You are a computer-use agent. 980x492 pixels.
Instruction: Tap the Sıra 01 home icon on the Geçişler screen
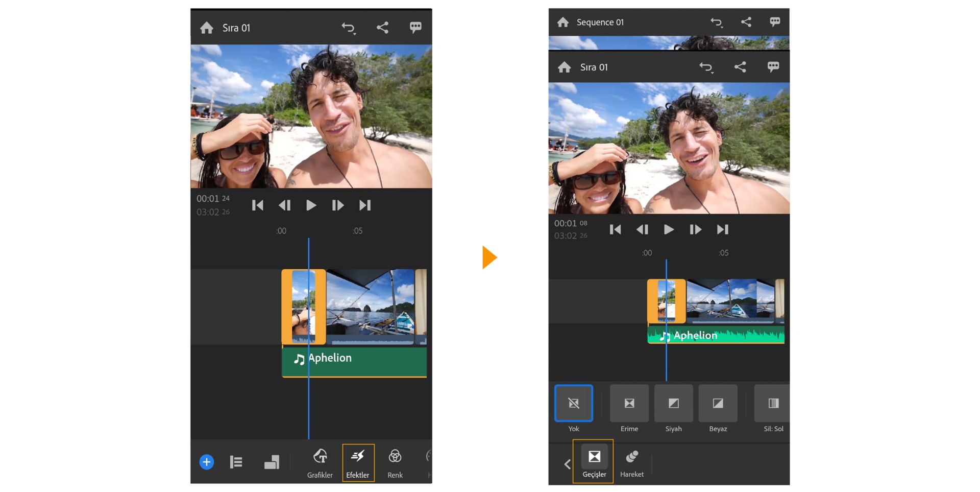pos(565,67)
